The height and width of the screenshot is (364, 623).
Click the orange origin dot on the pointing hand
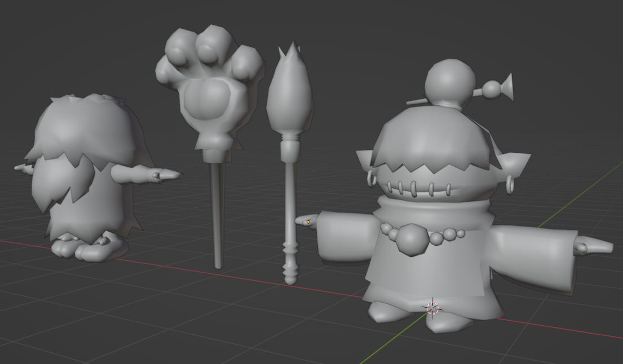(308, 222)
